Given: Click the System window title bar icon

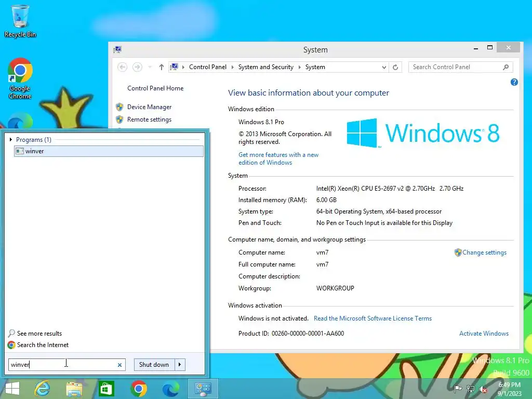Looking at the screenshot, I should pyautogui.click(x=117, y=49).
